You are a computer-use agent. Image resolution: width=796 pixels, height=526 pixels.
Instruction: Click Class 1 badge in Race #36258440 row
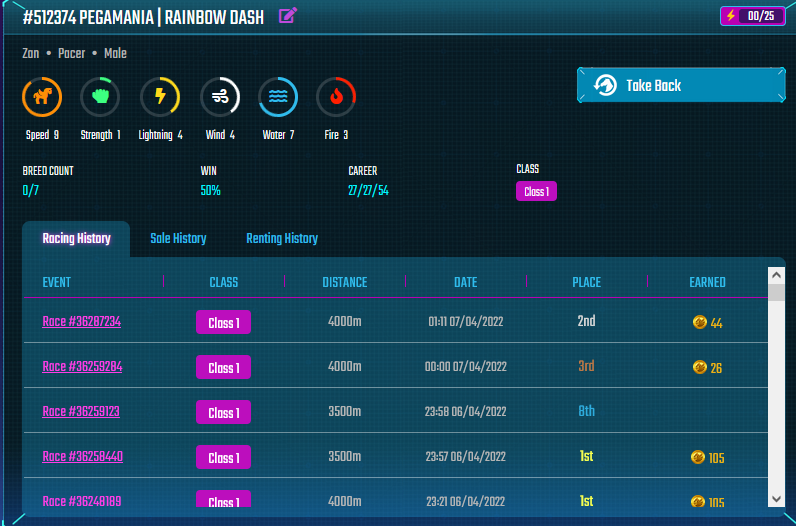(223, 457)
